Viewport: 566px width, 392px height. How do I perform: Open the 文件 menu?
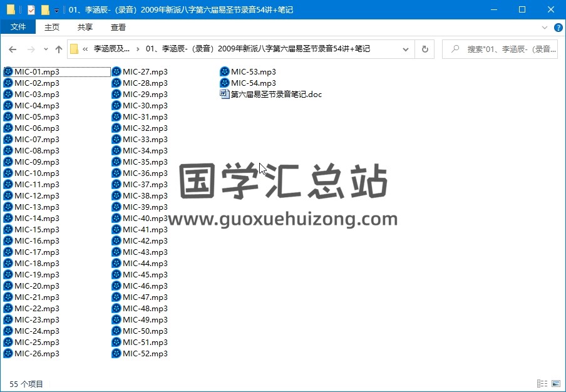click(18, 28)
